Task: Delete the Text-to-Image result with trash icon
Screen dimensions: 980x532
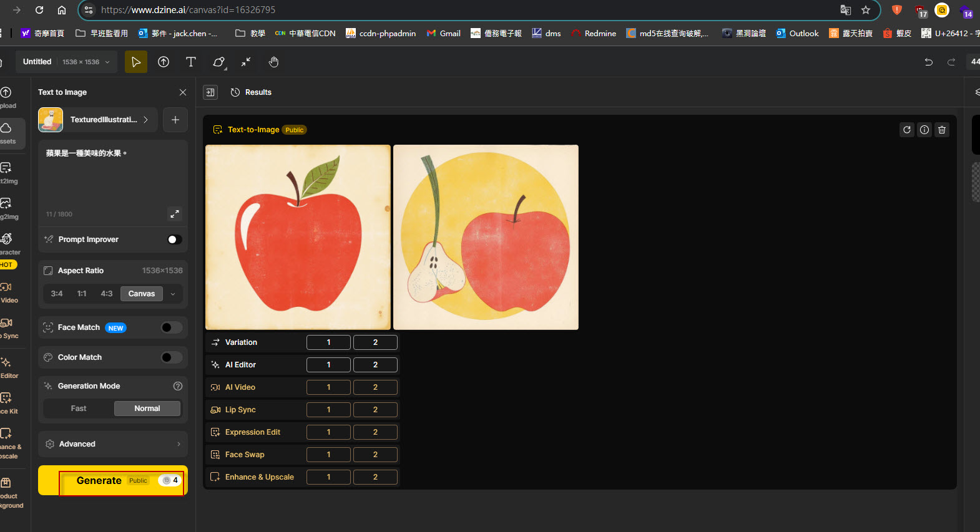Action: (x=942, y=130)
